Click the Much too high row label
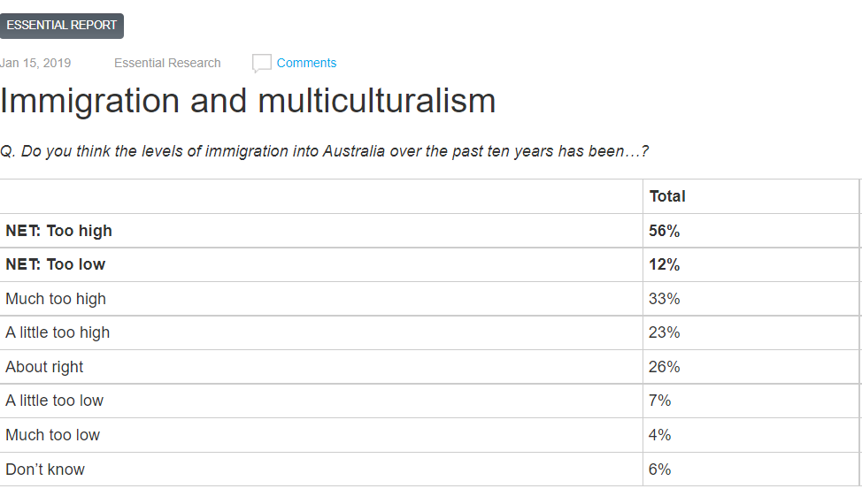 [x=56, y=299]
